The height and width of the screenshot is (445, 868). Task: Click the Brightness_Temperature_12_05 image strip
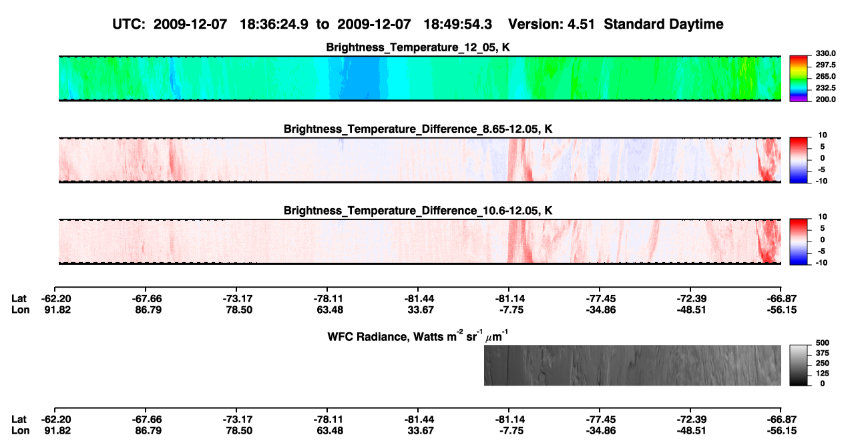click(420, 78)
